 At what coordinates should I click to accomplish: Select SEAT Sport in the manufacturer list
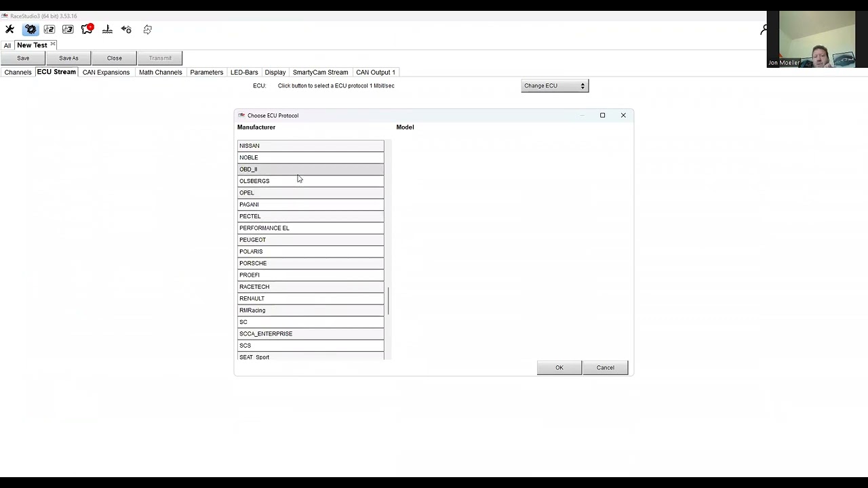click(x=311, y=357)
